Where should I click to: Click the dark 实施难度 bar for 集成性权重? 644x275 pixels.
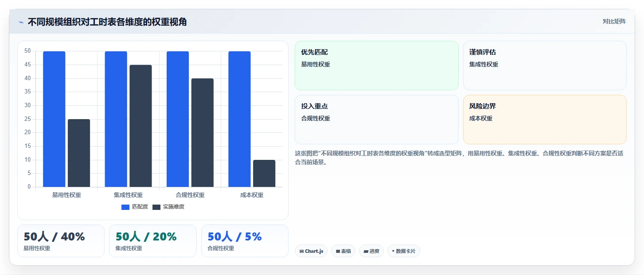pos(141,126)
